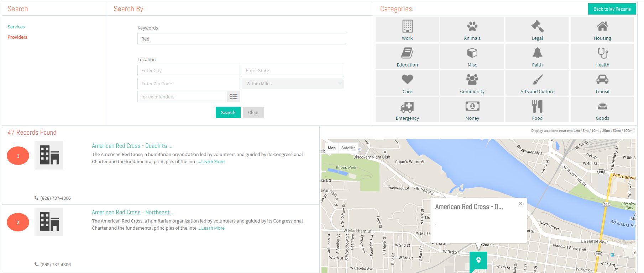Image resolution: width=644 pixels, height=273 pixels.
Task: Select the Transit car category
Action: 602,83
